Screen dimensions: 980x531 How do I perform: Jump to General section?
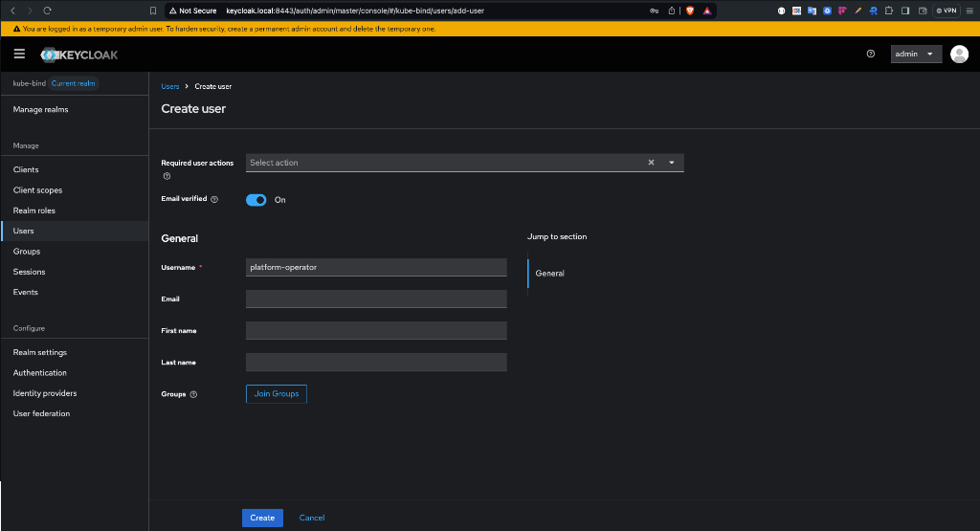tap(550, 274)
